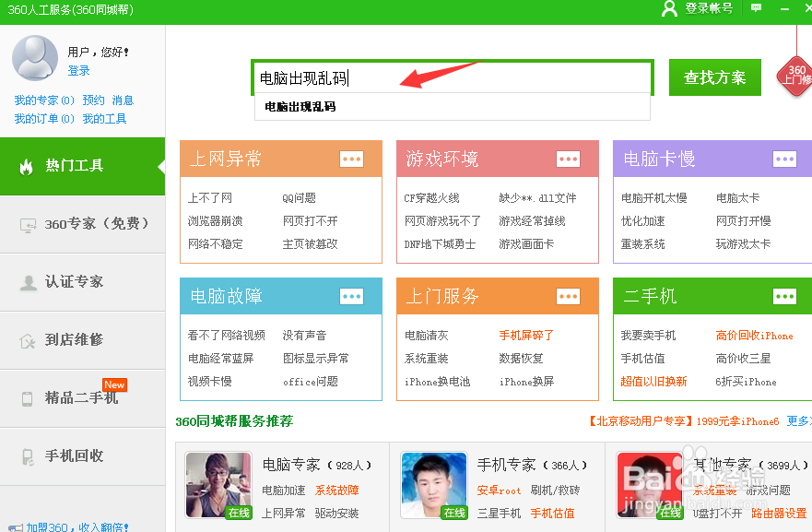Select iPhone换电池 service
Screen dimensions: 812x532
coord(437,382)
